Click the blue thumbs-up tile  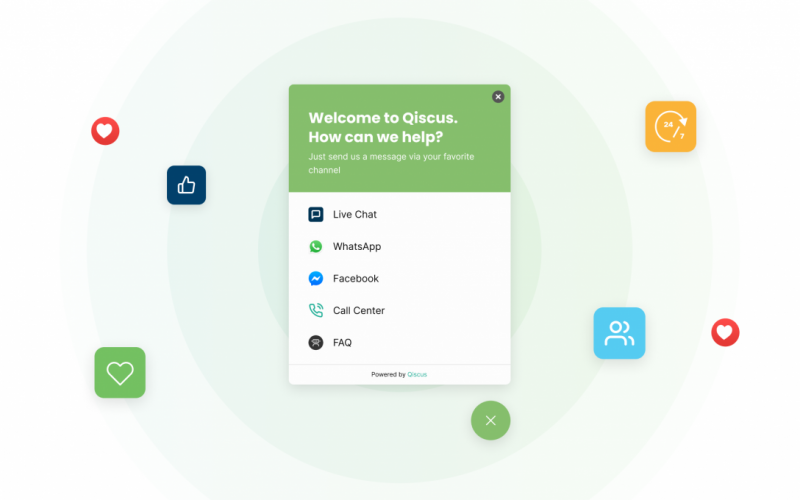[186, 185]
